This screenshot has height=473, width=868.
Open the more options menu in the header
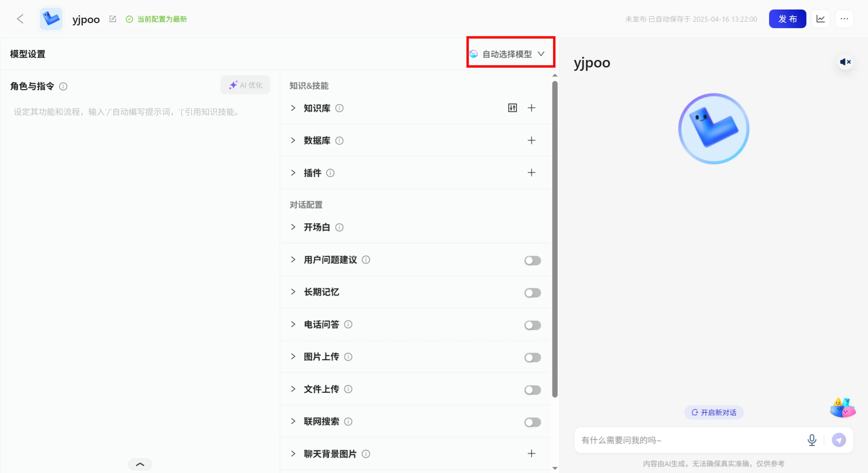[x=845, y=19]
